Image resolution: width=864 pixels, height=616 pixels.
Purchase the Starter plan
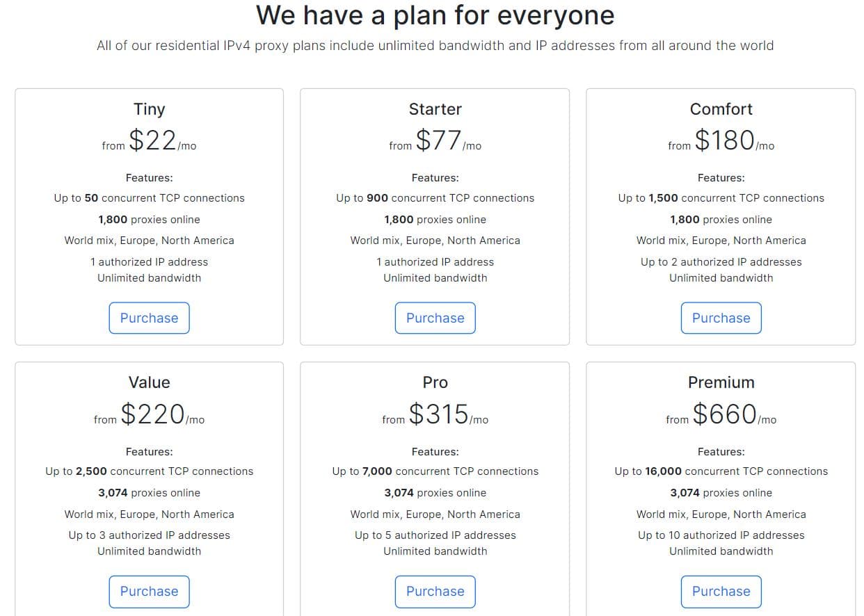[x=435, y=318]
